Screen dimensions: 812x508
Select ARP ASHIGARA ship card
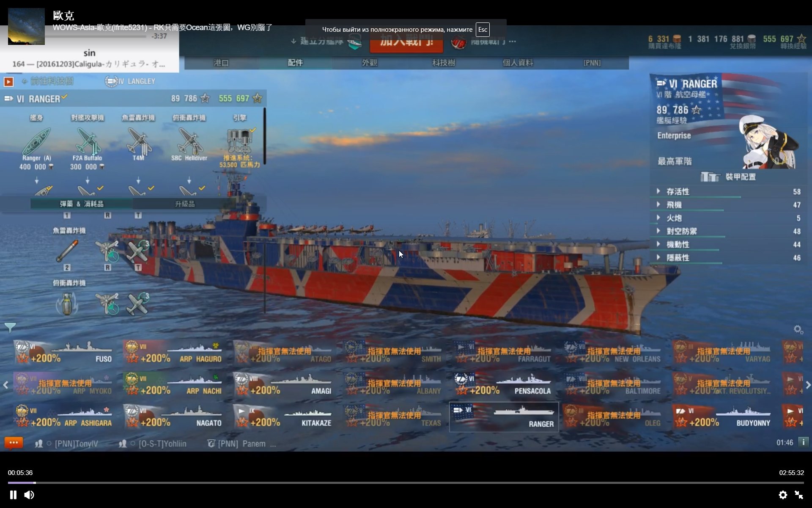[x=63, y=417]
